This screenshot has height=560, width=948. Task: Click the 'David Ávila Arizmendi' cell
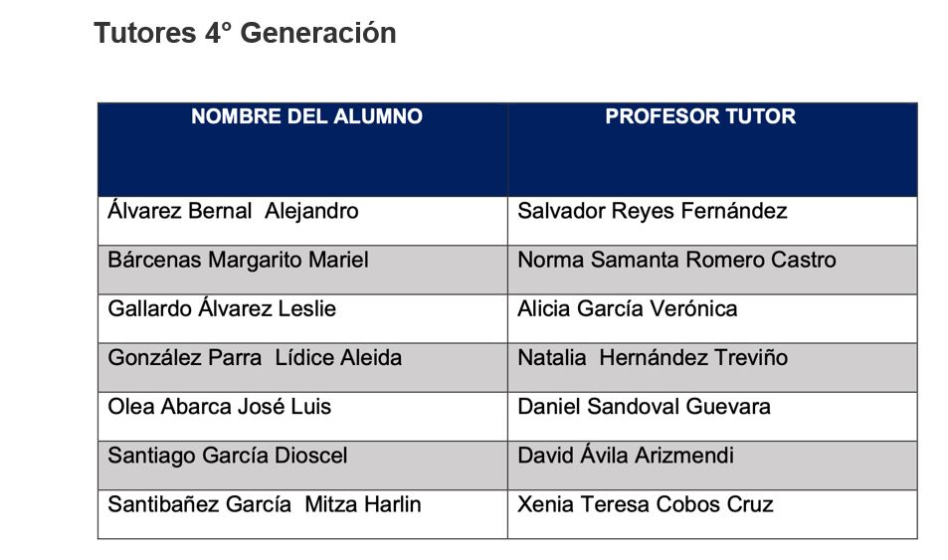(626, 455)
